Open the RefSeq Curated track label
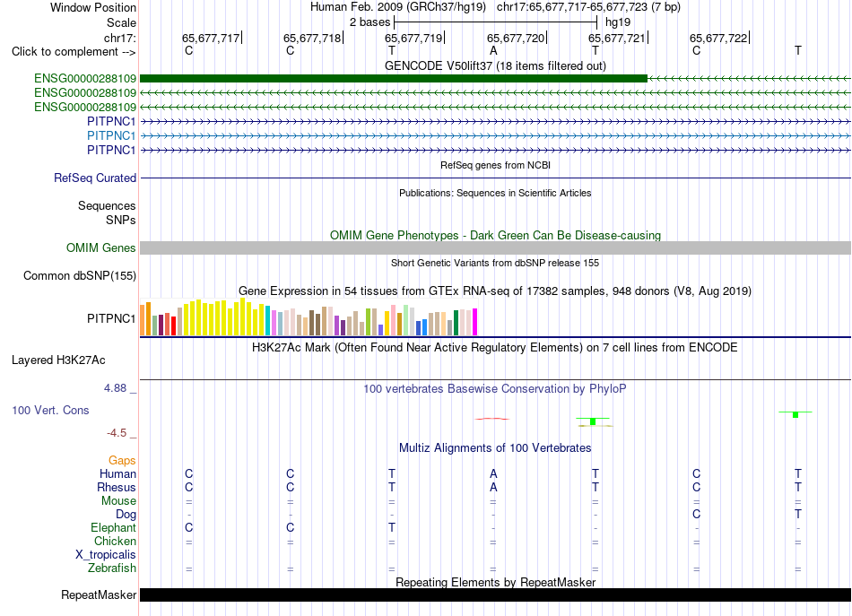852x616 pixels. point(95,178)
